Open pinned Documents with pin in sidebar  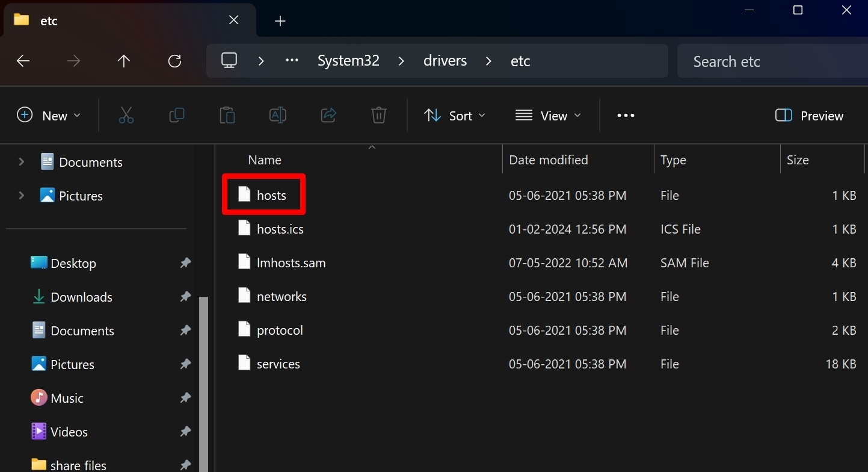point(72,331)
